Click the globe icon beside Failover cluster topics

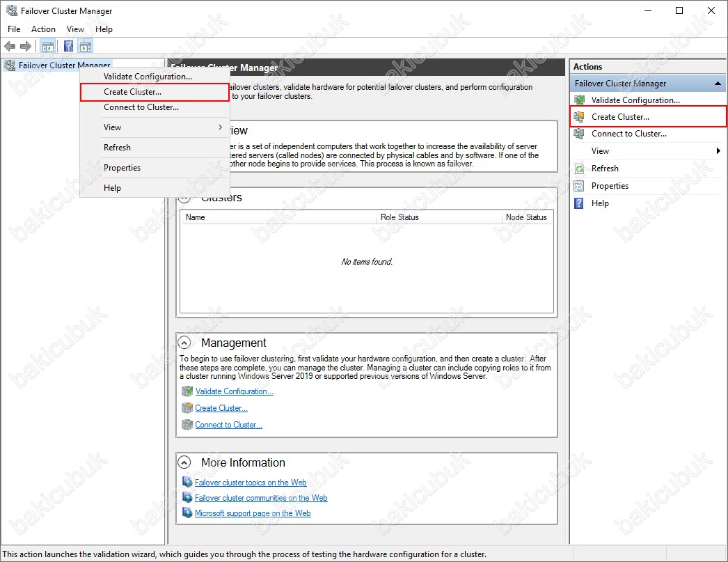(187, 482)
